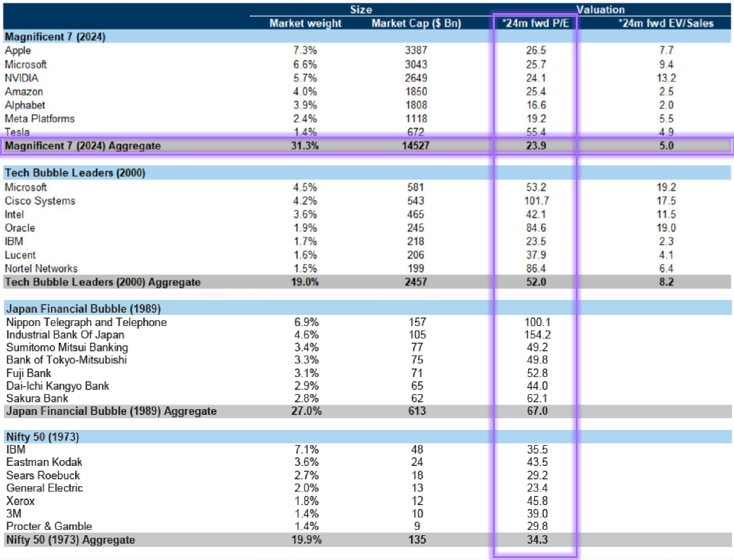The width and height of the screenshot is (734, 560).
Task: Click the 'Nortel Networks' row label
Action: click(x=41, y=269)
